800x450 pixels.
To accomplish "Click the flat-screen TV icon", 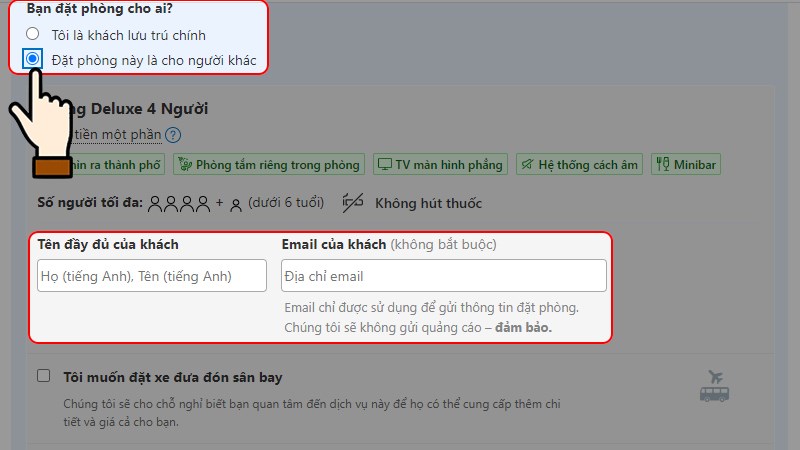I will pyautogui.click(x=385, y=164).
